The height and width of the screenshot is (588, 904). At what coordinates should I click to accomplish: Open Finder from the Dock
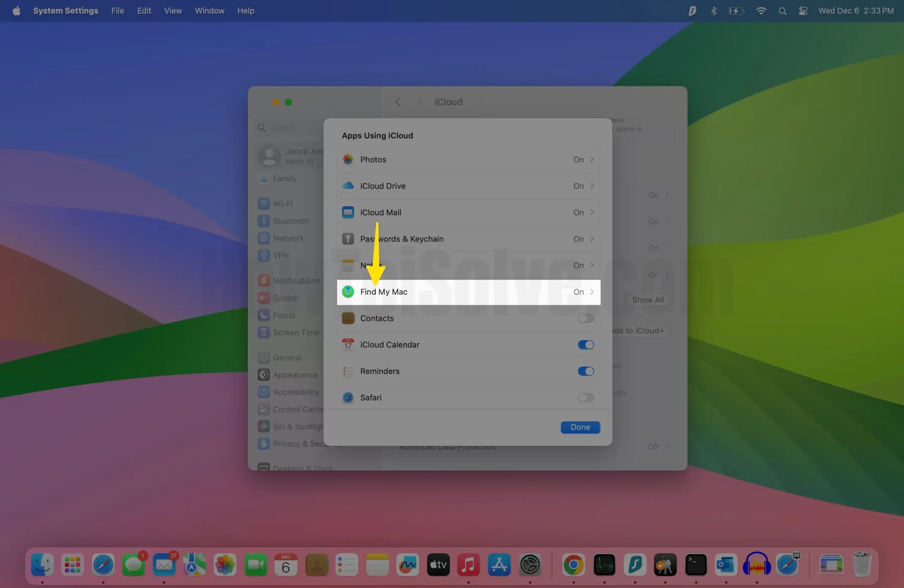tap(42, 565)
